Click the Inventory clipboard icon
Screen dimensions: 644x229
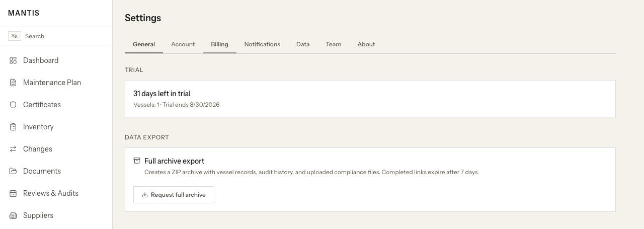[13, 127]
